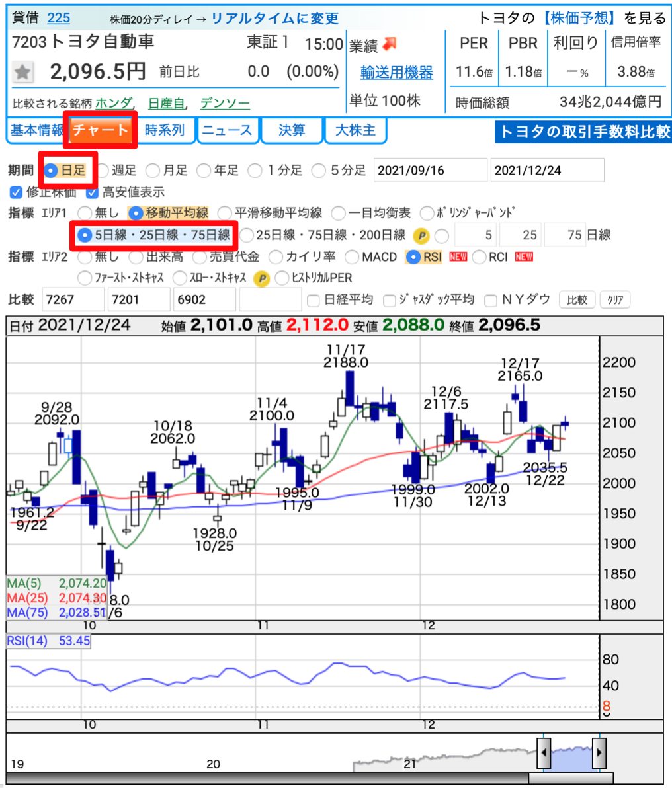Click the 比較 button

pos(577,300)
